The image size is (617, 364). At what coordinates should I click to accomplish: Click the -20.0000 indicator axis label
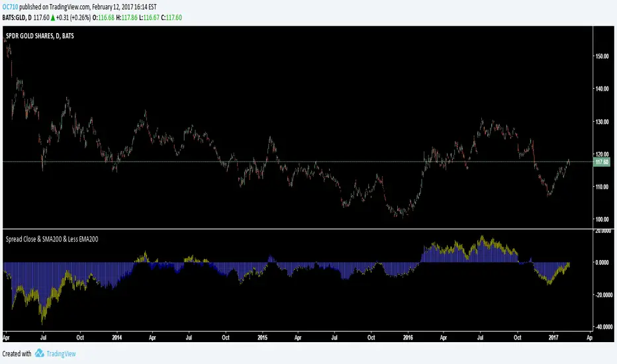click(x=603, y=295)
